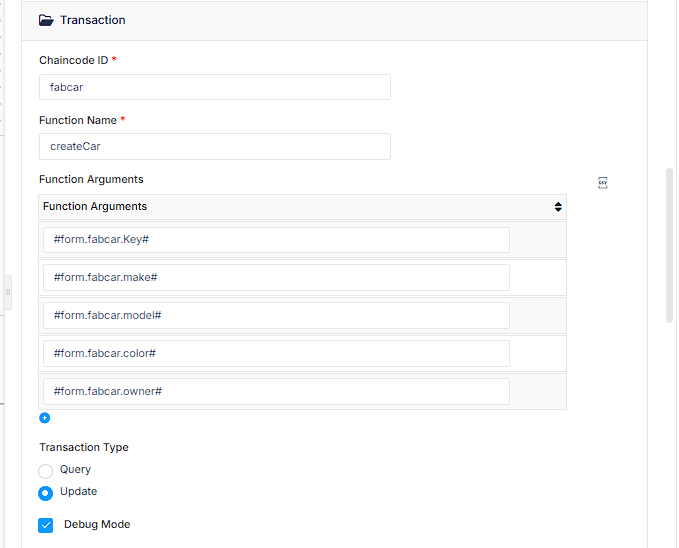Click the Function Name field
This screenshot has height=548, width=679.
click(x=215, y=146)
